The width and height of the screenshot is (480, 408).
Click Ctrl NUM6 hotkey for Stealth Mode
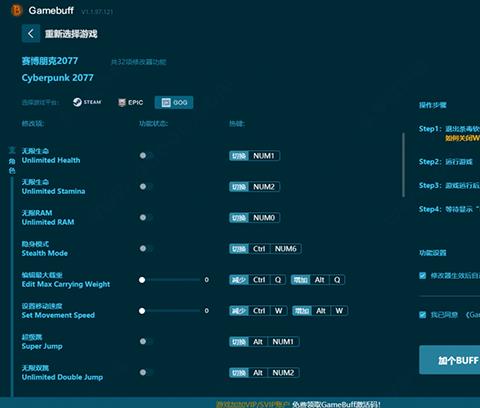tap(265, 249)
